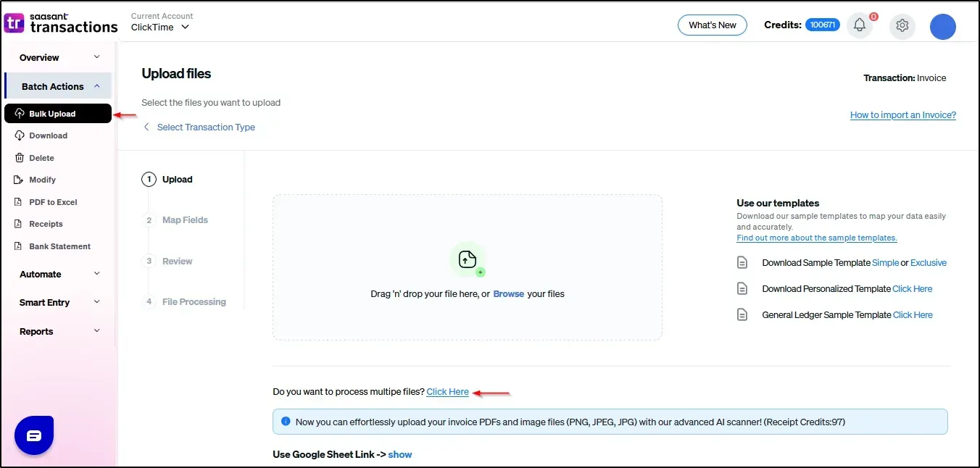Select PDF to Excel in the sidebar
This screenshot has height=468, width=980.
click(x=53, y=202)
